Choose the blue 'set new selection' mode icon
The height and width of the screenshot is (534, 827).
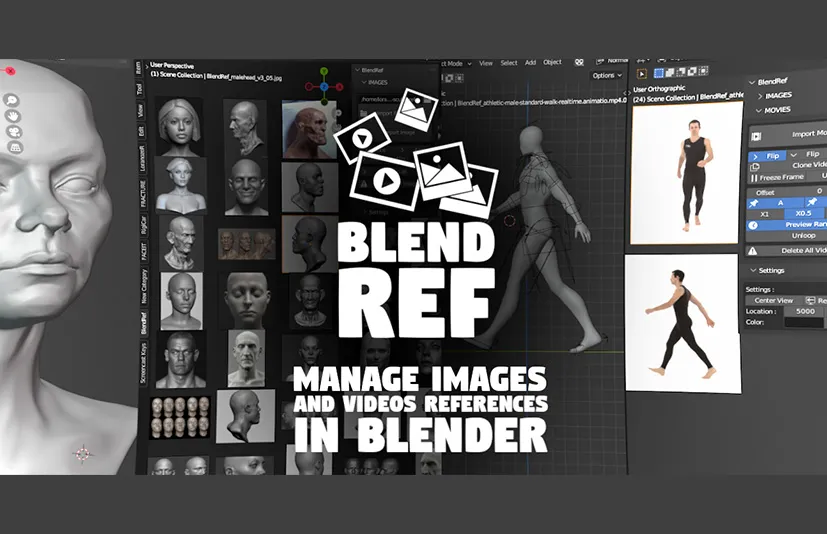(659, 73)
